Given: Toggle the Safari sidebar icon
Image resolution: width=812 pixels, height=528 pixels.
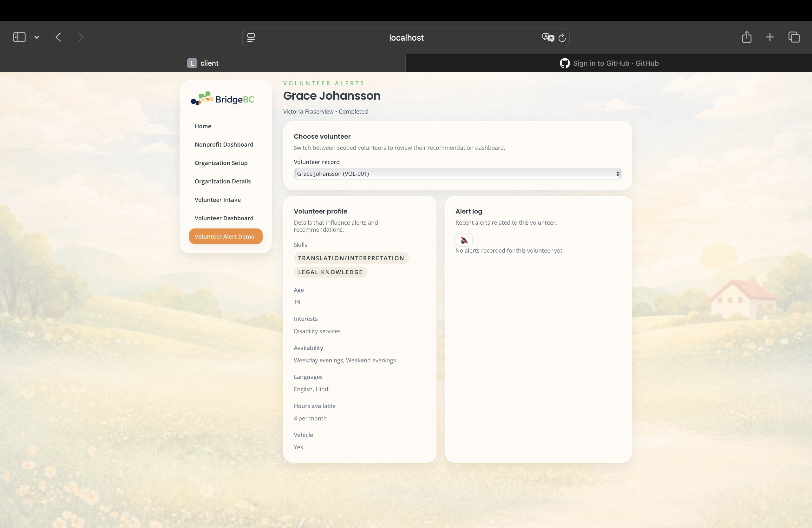Looking at the screenshot, I should [x=19, y=37].
